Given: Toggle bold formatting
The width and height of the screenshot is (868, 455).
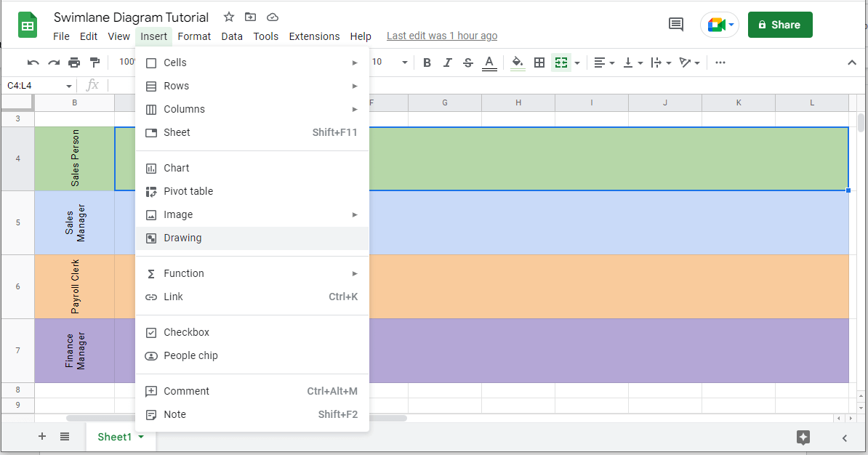Looking at the screenshot, I should [427, 63].
